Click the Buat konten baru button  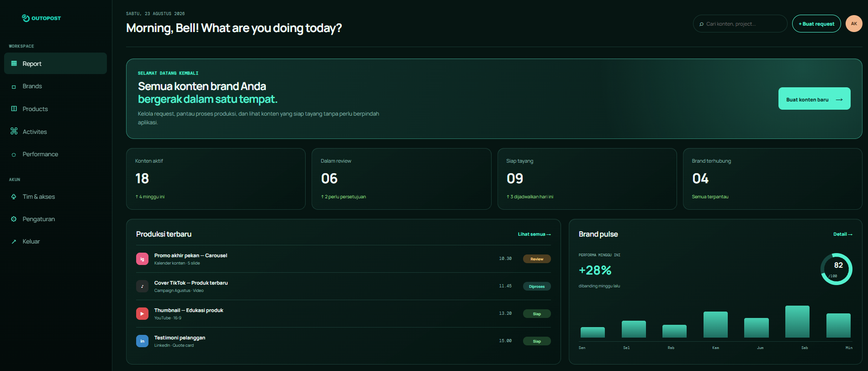click(814, 99)
